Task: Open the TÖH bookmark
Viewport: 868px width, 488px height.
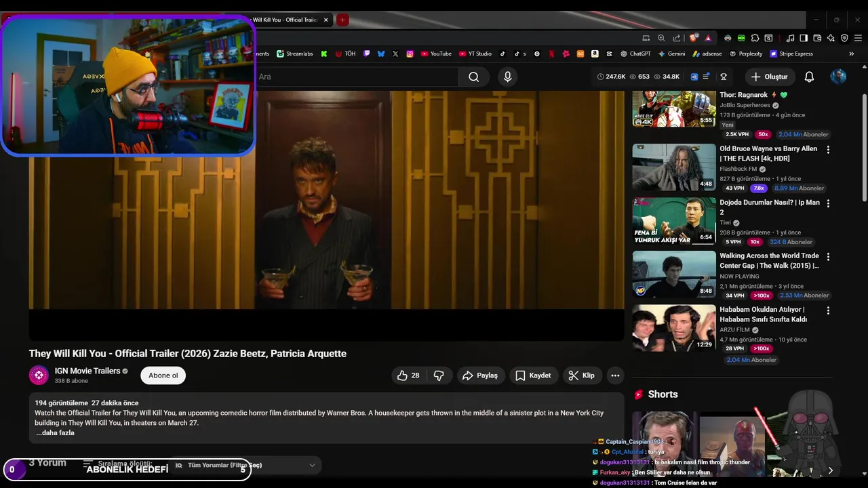Action: tap(346, 54)
